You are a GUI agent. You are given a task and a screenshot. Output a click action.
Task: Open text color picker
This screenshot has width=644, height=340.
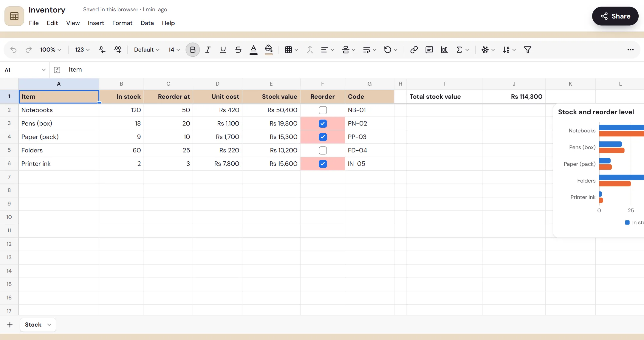pyautogui.click(x=253, y=50)
